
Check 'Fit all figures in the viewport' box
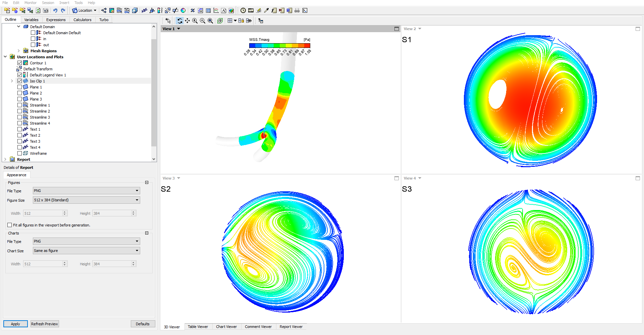pos(9,225)
